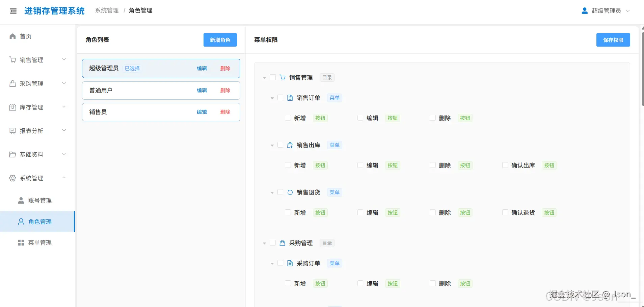Viewport: 644px width, 307px height.
Task: Collapse sidebar 系统管理 with its chevron
Action: pos(64,178)
